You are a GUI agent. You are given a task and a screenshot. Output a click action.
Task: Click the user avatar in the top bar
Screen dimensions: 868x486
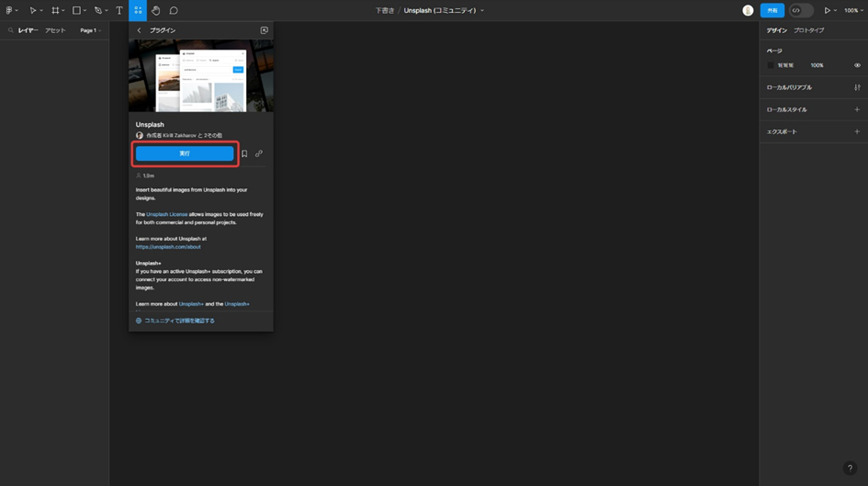[x=748, y=10]
